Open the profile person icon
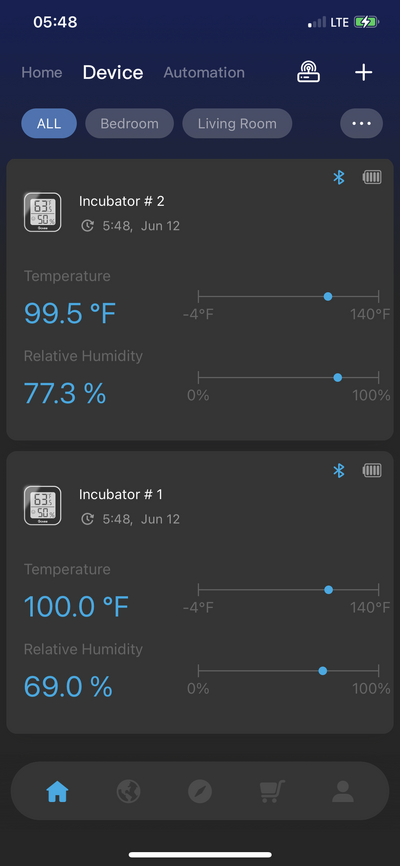This screenshot has width=400, height=866. pyautogui.click(x=343, y=791)
